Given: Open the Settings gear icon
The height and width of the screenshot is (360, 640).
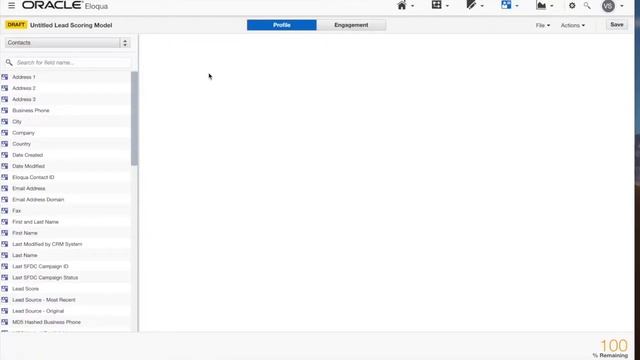Looking at the screenshot, I should (x=572, y=6).
